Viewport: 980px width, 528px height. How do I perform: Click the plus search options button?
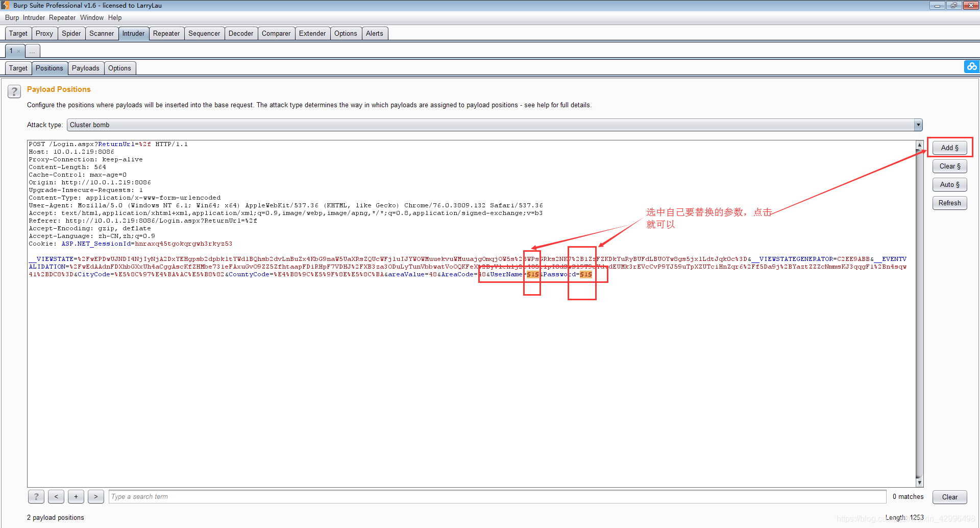pos(76,496)
